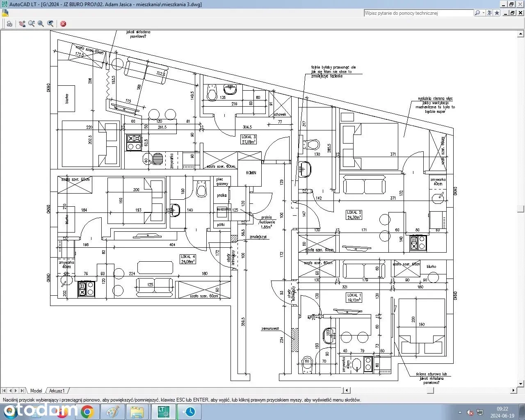Jump to the last layout tab arrow
Viewport: 525px width, 420px height.
pos(22,390)
